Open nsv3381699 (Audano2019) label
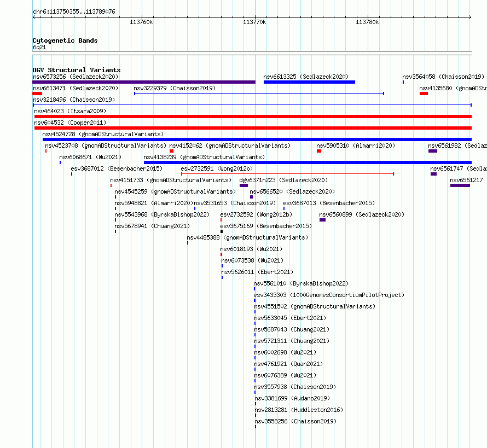Image resolution: width=487 pixels, height=448 pixels. click(292, 398)
